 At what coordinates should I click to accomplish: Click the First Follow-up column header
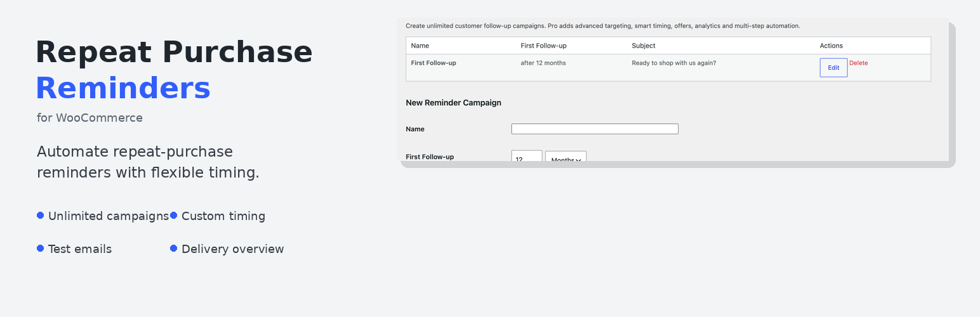[x=543, y=46]
